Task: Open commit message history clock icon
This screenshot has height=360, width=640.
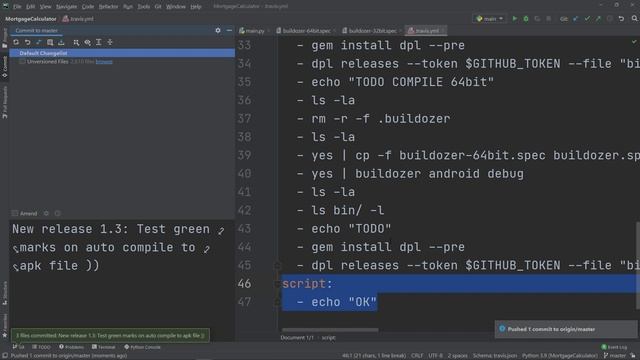Action: pyautogui.click(x=58, y=213)
